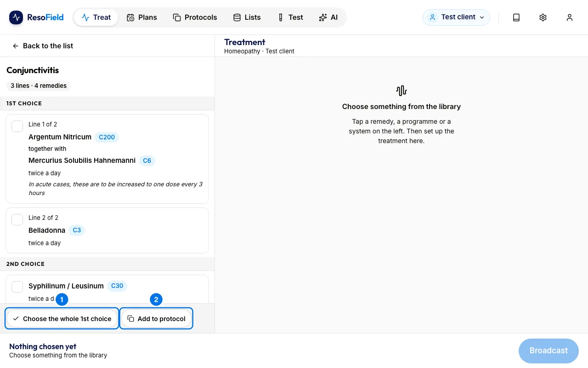Select the Argentum Nitricum remedy name
The height and width of the screenshot is (368, 588).
(x=60, y=137)
